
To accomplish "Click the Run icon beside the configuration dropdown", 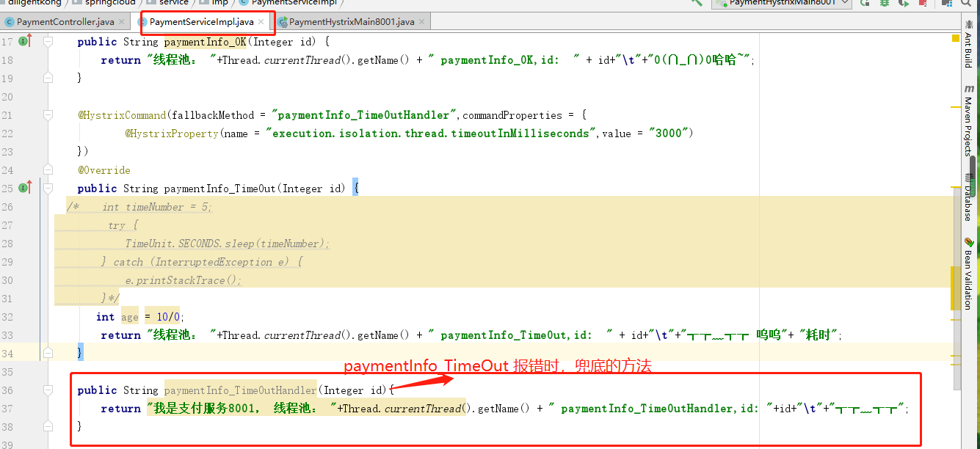I will click(x=866, y=3).
